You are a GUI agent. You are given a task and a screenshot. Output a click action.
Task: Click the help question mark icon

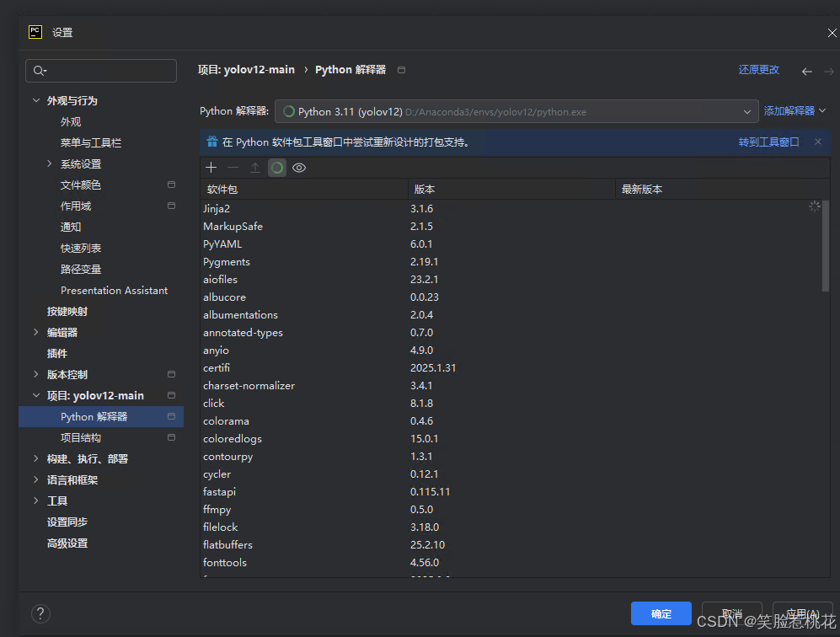[x=40, y=613]
